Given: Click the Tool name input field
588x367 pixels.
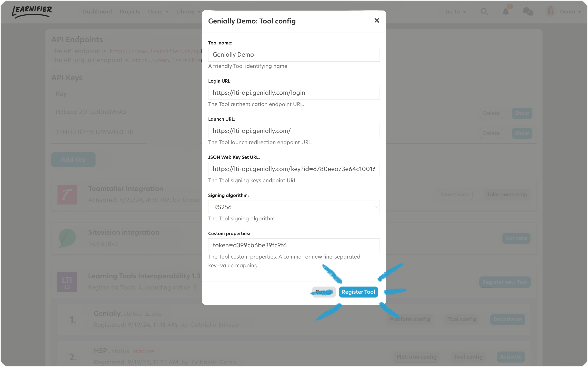Looking at the screenshot, I should pos(294,54).
